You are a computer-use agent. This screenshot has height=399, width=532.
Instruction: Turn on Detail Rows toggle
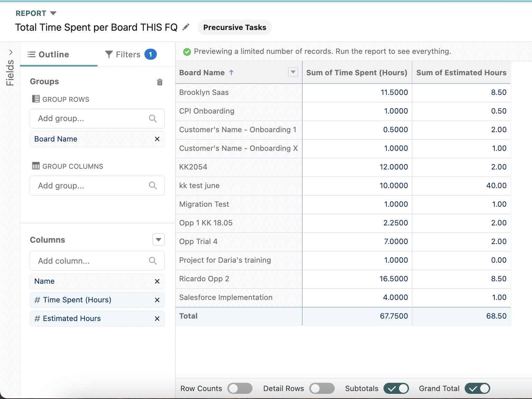click(x=322, y=388)
